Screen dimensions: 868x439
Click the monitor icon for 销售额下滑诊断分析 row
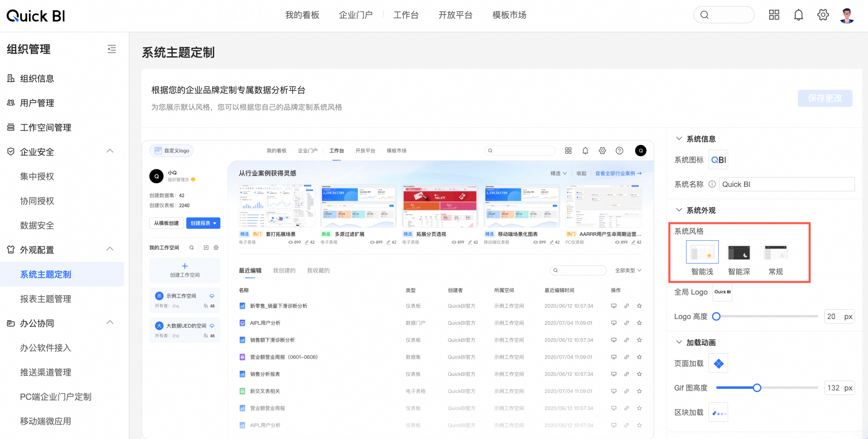click(613, 340)
